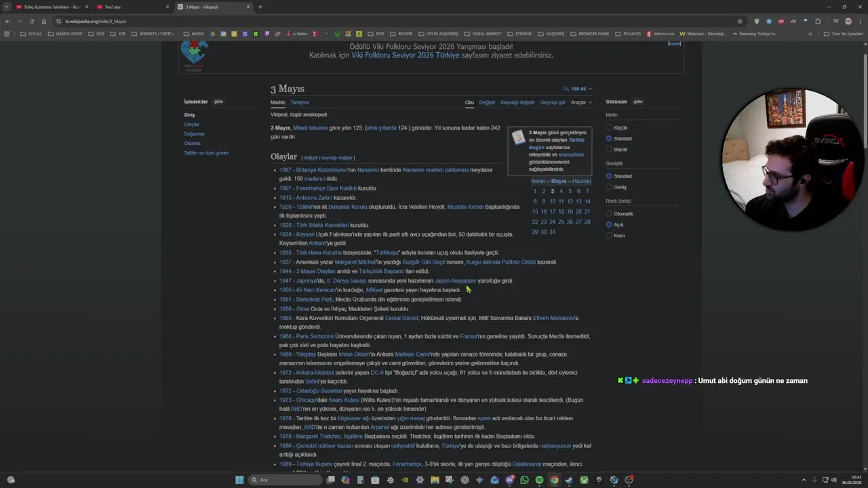The height and width of the screenshot is (488, 868).
Task: Hide the Görünüm panel with gizle
Action: tap(638, 102)
